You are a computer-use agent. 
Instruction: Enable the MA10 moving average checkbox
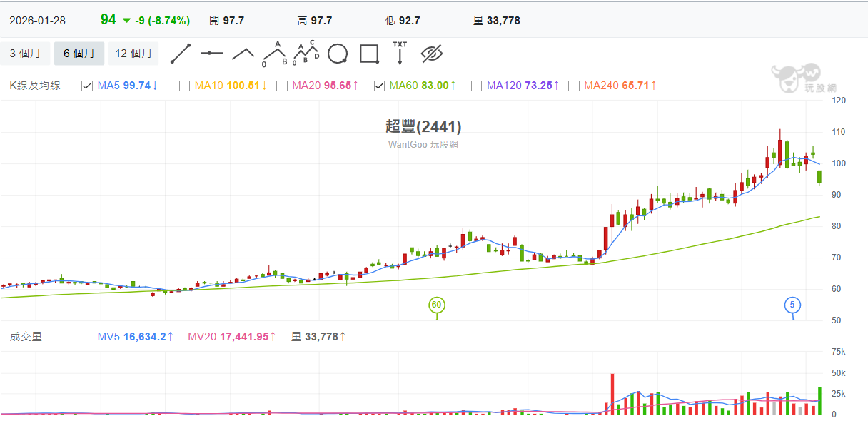pyautogui.click(x=184, y=86)
